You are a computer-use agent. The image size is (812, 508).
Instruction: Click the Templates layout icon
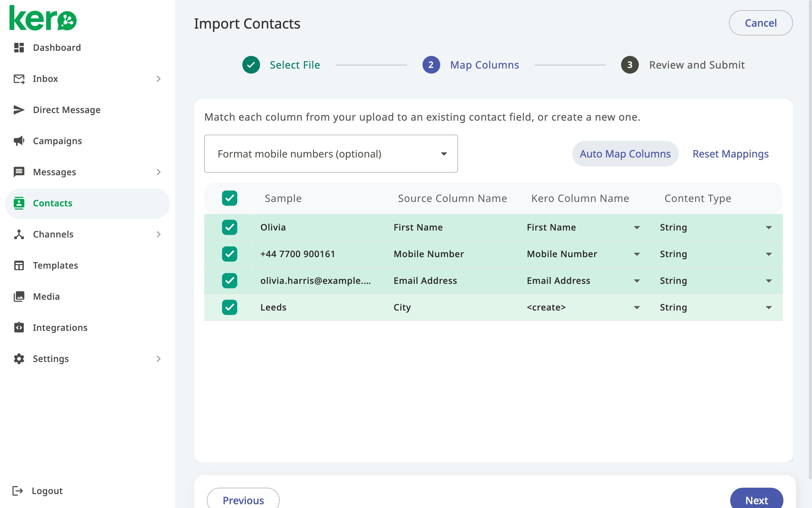point(19,265)
